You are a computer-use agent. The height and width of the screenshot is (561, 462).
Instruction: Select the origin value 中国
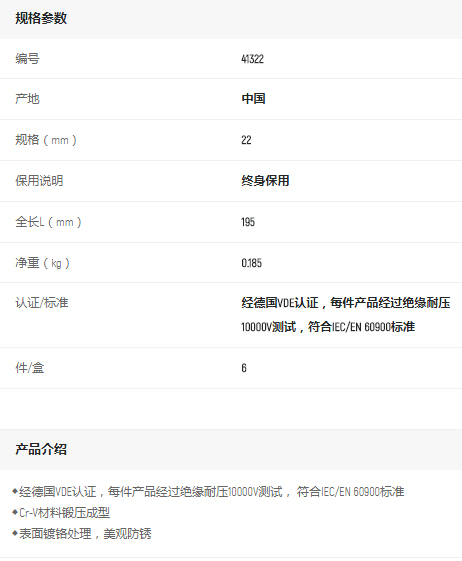point(253,99)
